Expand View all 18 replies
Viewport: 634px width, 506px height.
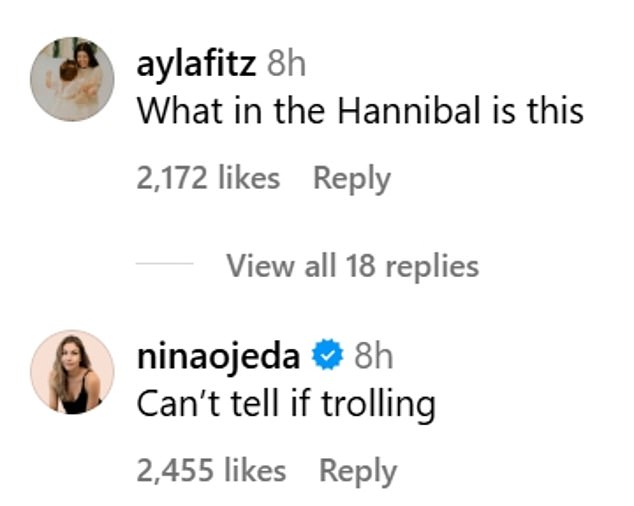(x=352, y=265)
